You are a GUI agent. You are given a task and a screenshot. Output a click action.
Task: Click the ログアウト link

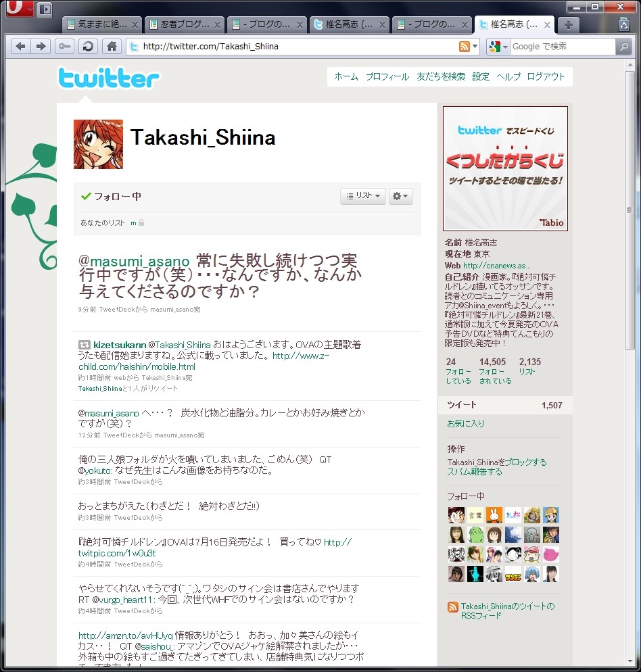click(546, 76)
